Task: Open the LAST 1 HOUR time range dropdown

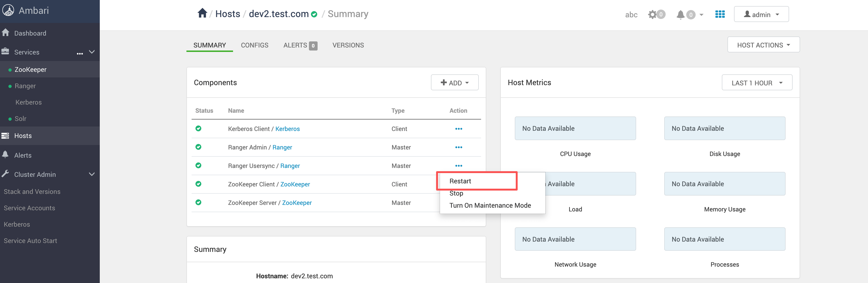Action: tap(757, 83)
